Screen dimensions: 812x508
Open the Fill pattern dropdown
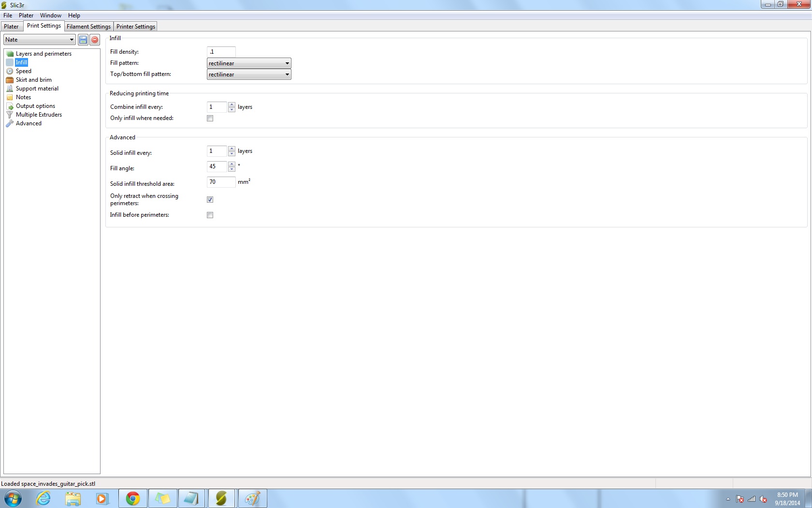tap(249, 63)
